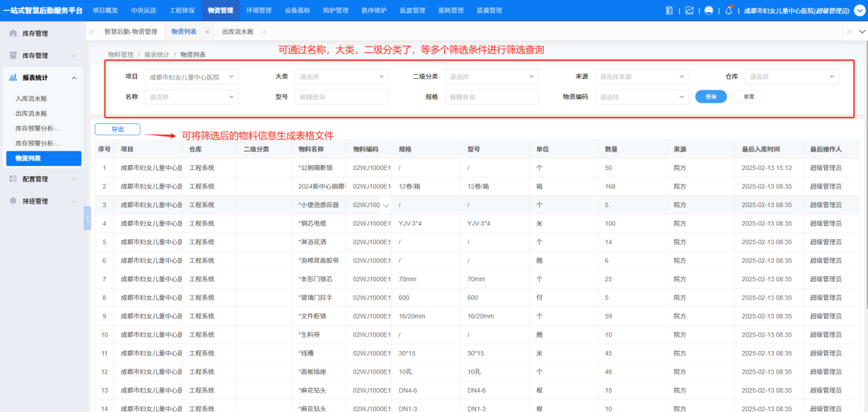The image size is (868, 412).
Task: Click the 重置 button
Action: pos(748,97)
